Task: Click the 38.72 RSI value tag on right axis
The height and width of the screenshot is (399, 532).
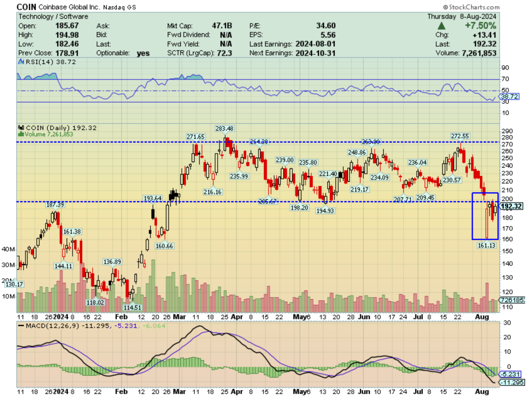Action: pos(509,96)
